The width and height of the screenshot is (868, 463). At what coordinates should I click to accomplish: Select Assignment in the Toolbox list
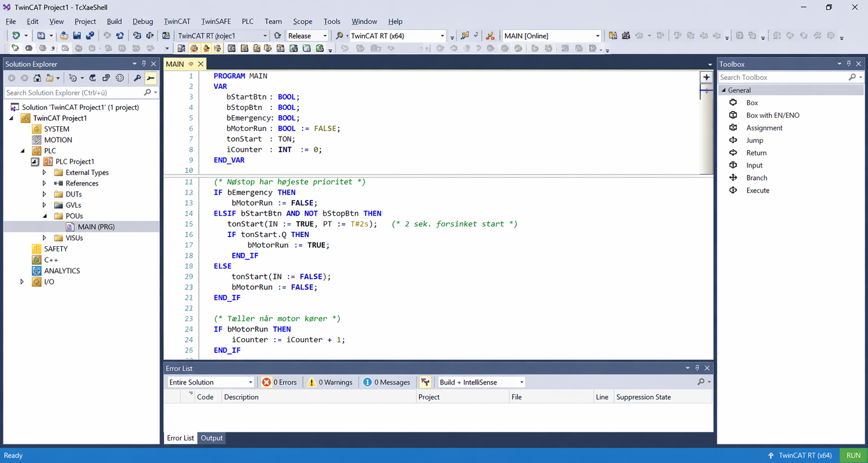point(764,128)
